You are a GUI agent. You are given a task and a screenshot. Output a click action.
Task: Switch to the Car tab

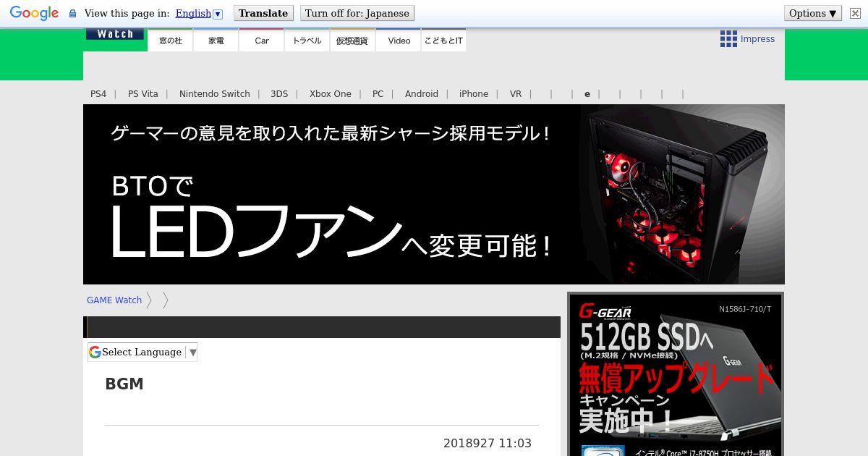(x=262, y=41)
